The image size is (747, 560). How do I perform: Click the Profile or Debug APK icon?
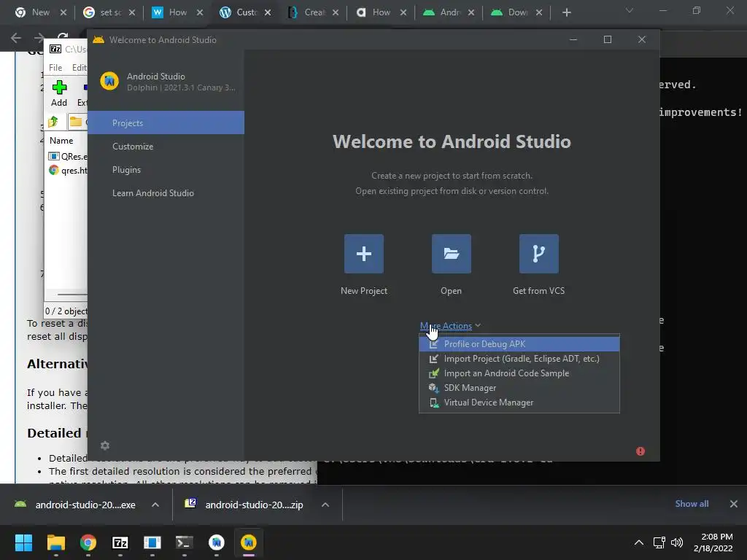coord(433,344)
